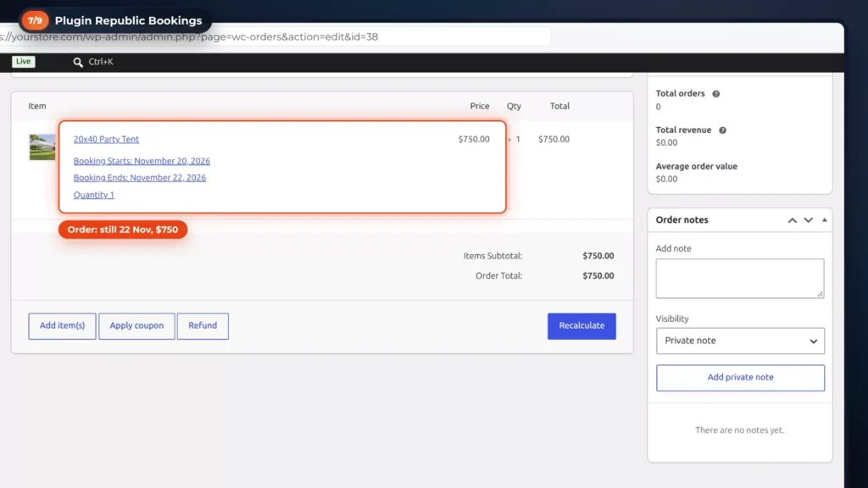
Task: Click the Refund button
Action: [x=203, y=326]
